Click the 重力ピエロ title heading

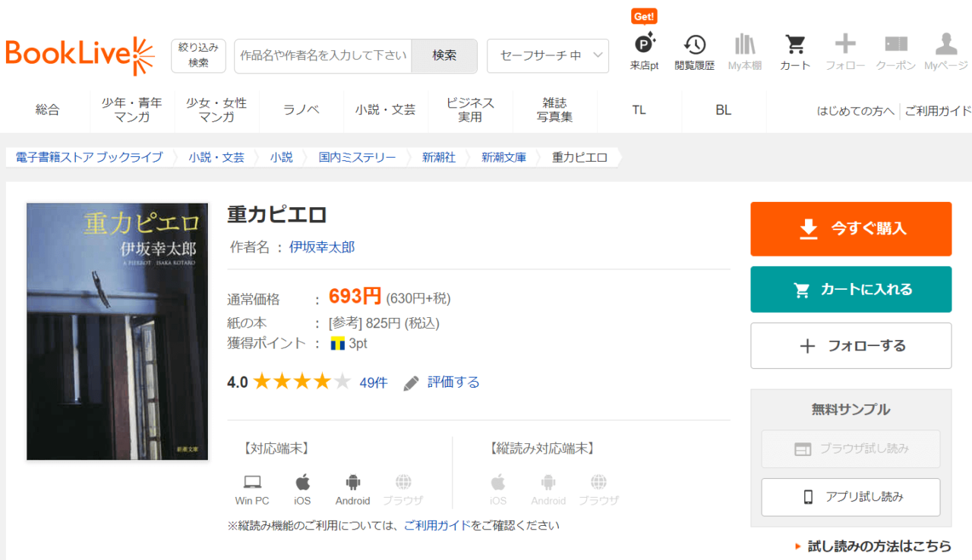pyautogui.click(x=277, y=215)
